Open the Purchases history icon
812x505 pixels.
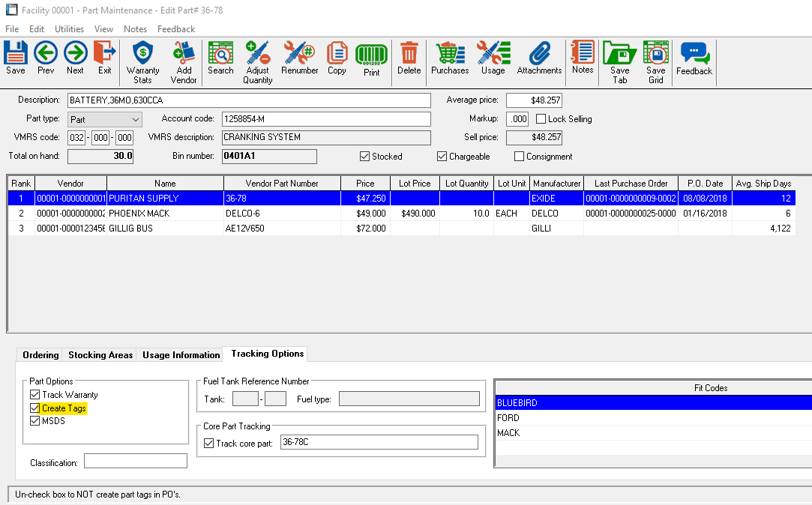point(450,58)
